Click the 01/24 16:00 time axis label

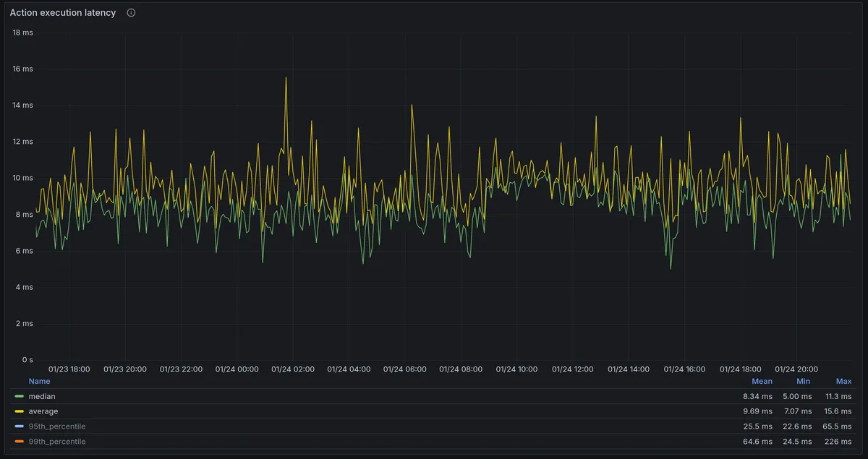point(684,369)
